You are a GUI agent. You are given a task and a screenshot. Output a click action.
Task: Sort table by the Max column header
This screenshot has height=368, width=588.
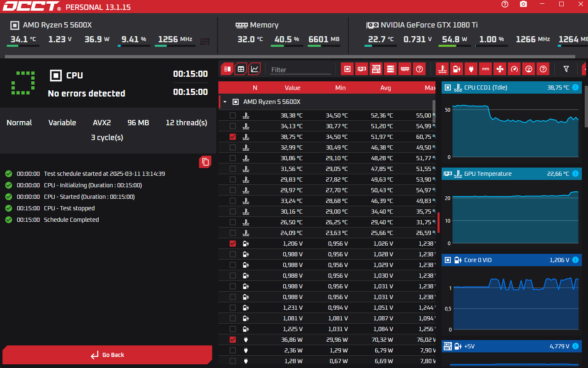(430, 88)
